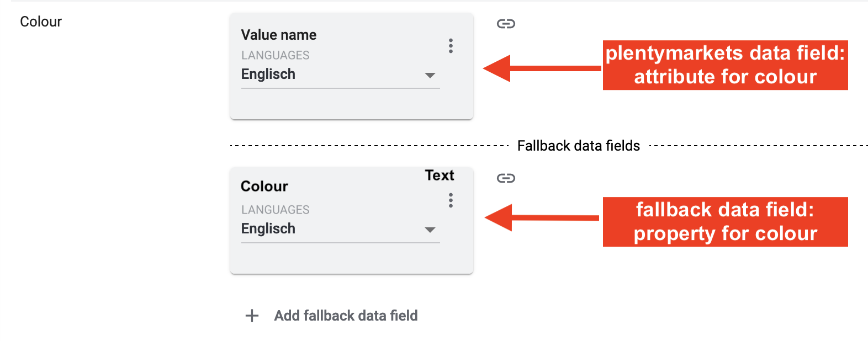Click the bold Colour title in fallback card
Viewport: 868px width, 341px height.
264,187
